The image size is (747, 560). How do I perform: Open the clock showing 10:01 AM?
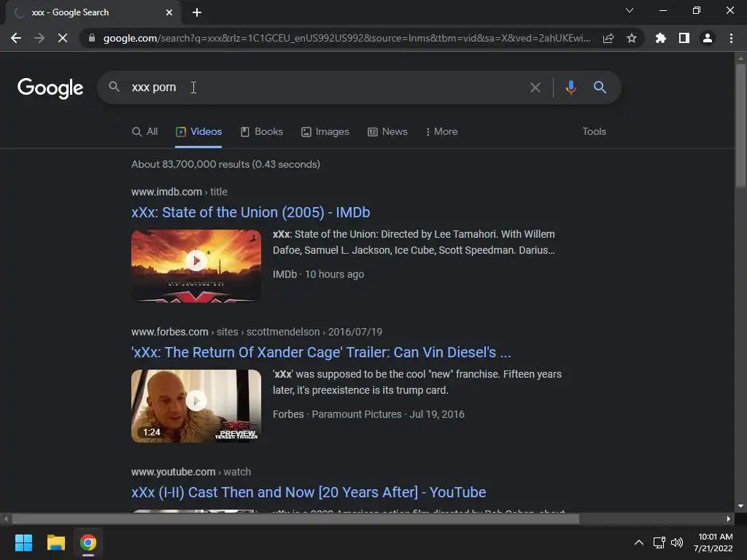(713, 542)
